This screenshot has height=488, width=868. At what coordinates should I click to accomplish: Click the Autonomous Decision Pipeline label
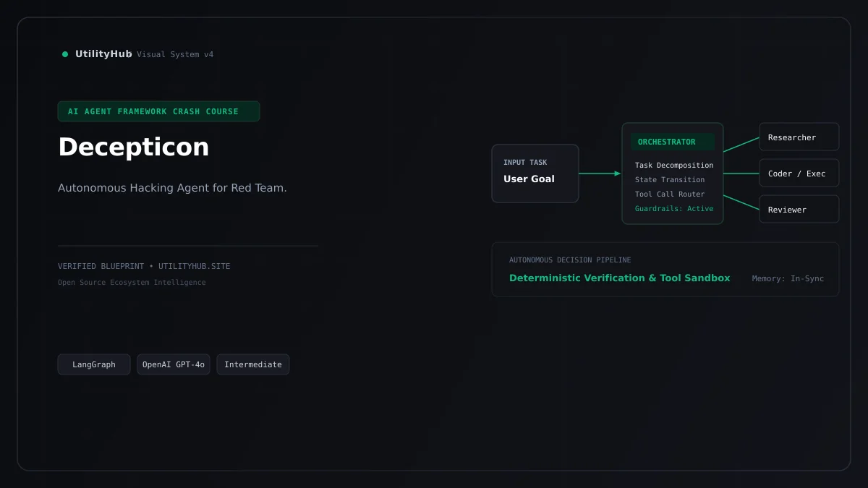pos(570,260)
